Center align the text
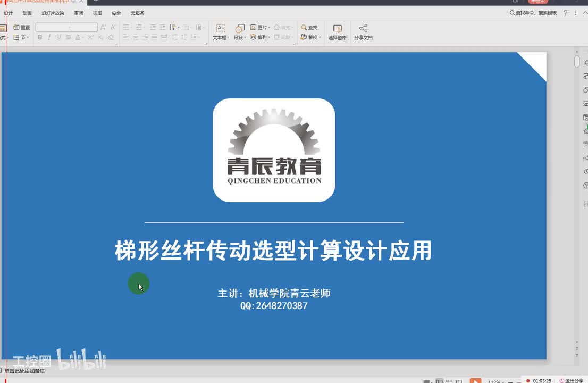 pyautogui.click(x=136, y=37)
